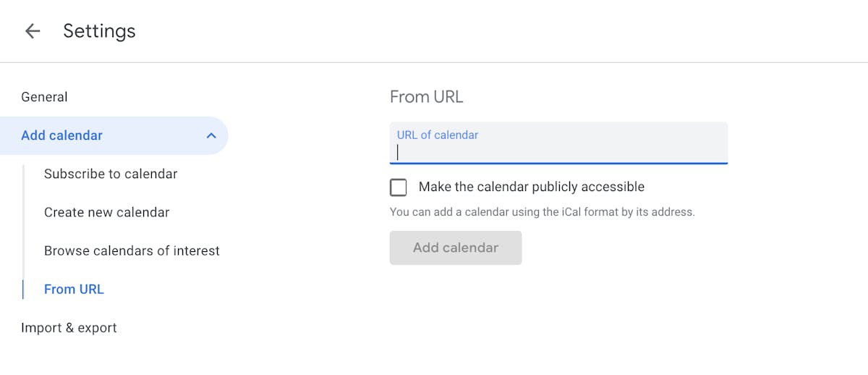This screenshot has height=375, width=868.
Task: Choose Create new calendar
Action: click(x=106, y=212)
